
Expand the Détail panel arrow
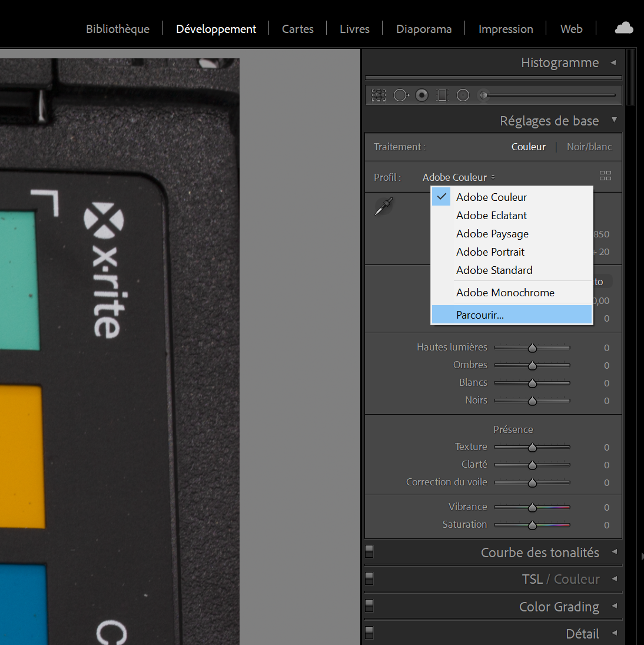tap(615, 633)
